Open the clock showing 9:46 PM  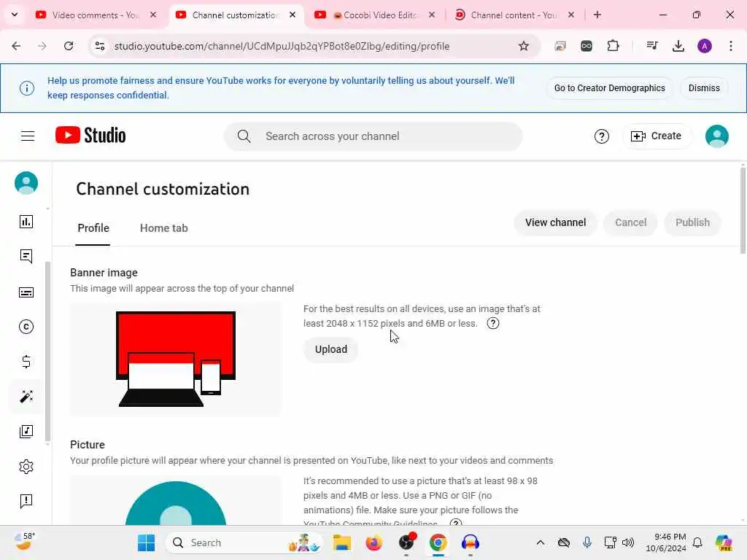pyautogui.click(x=666, y=542)
